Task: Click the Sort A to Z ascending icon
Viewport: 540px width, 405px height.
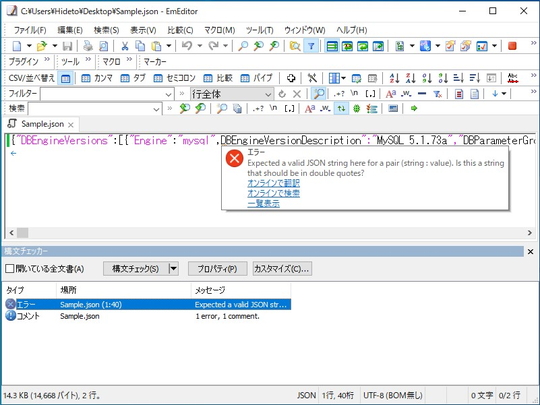Action: (394, 78)
